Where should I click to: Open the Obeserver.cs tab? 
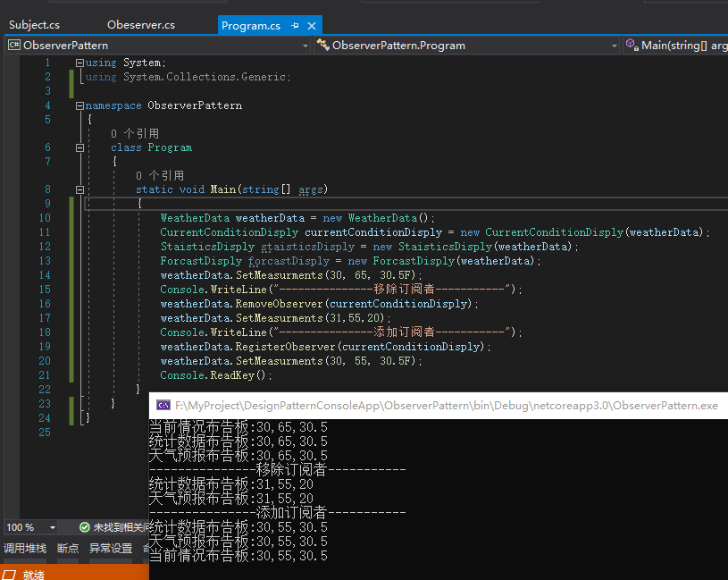point(140,25)
